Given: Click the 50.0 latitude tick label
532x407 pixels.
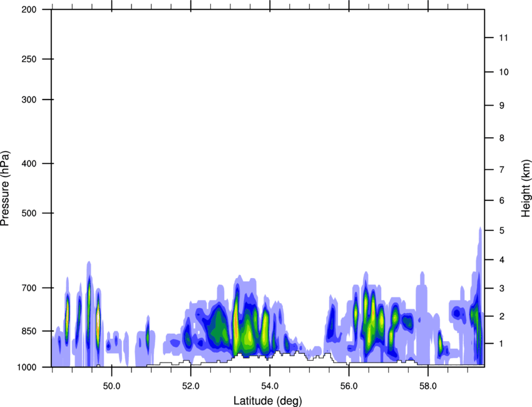Looking at the screenshot, I should pos(111,386).
